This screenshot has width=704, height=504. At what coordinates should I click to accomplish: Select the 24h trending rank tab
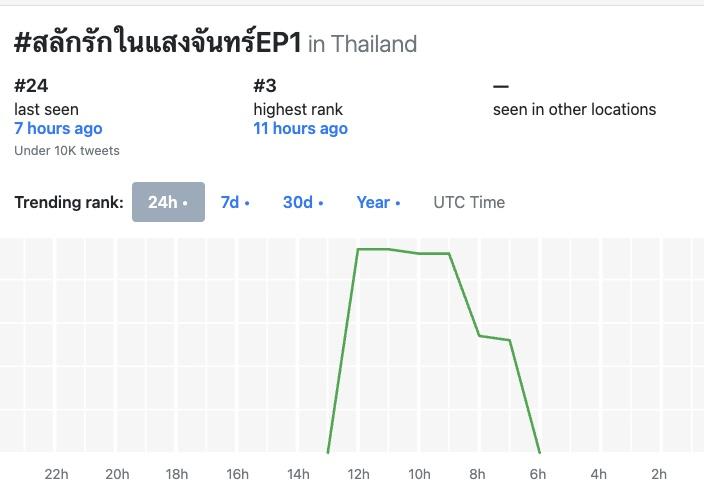coord(168,202)
